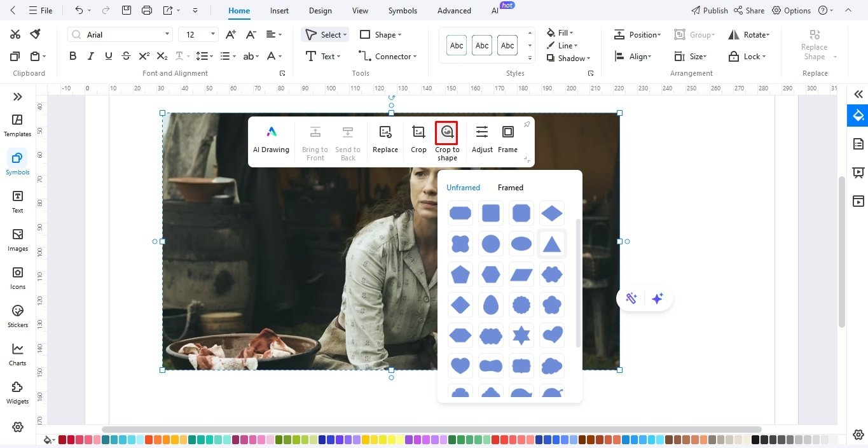Viewport: 868px width, 448px height.
Task: Toggle Subscript formatting
Action: (162, 56)
